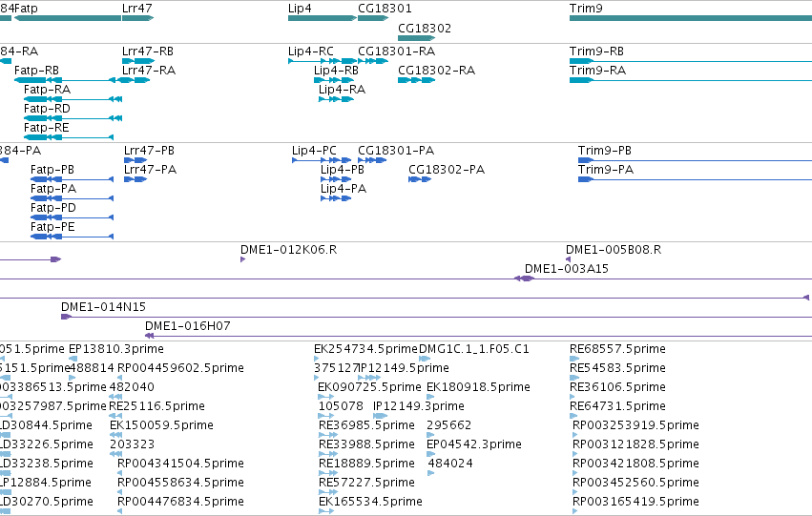Select the DME1-003A15 clone label
Viewport: 812px width, 516px height.
pos(567,269)
